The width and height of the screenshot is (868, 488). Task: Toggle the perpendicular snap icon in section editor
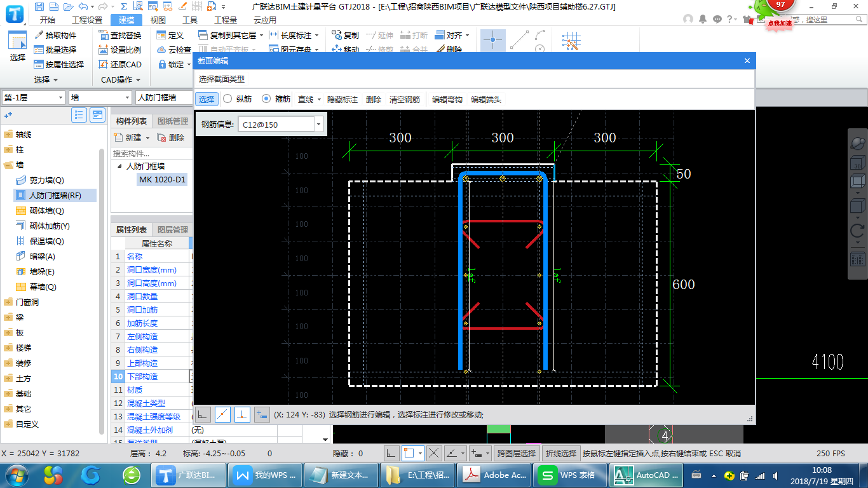[x=242, y=414]
